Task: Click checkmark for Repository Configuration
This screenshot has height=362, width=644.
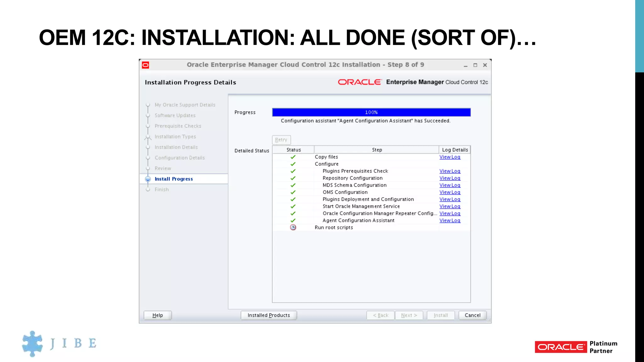Action: point(293,178)
